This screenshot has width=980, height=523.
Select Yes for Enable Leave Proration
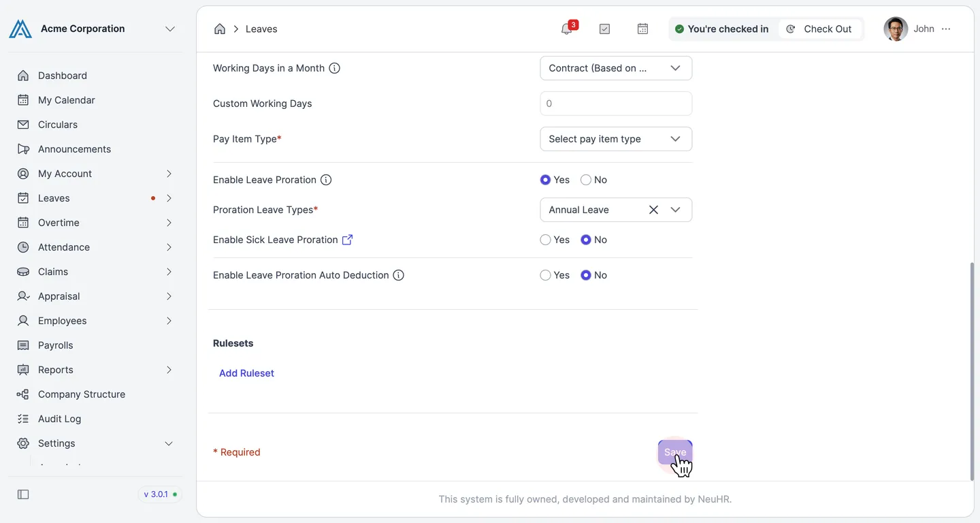coord(545,180)
